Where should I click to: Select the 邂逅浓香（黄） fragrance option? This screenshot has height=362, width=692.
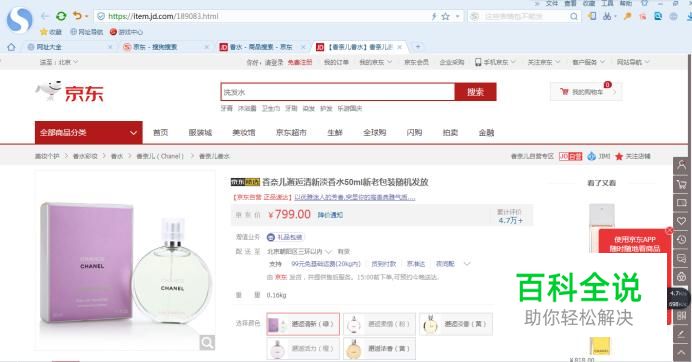pos(380,349)
